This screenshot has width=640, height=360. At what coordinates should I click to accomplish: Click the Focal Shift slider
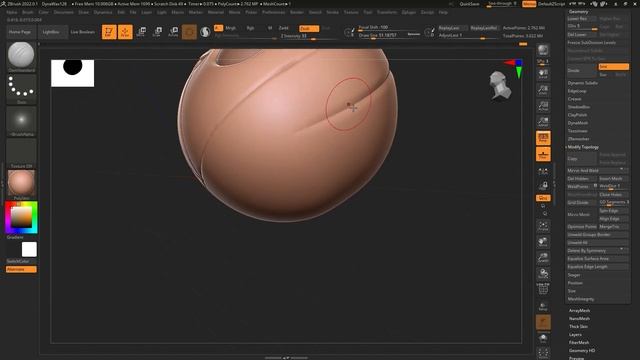click(389, 28)
